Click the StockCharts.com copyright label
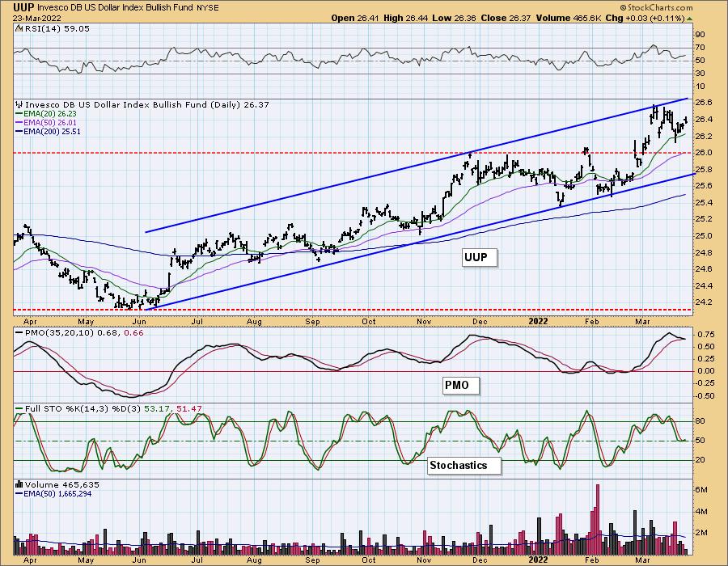Viewport: 728px width, 566px height. tap(656, 7)
